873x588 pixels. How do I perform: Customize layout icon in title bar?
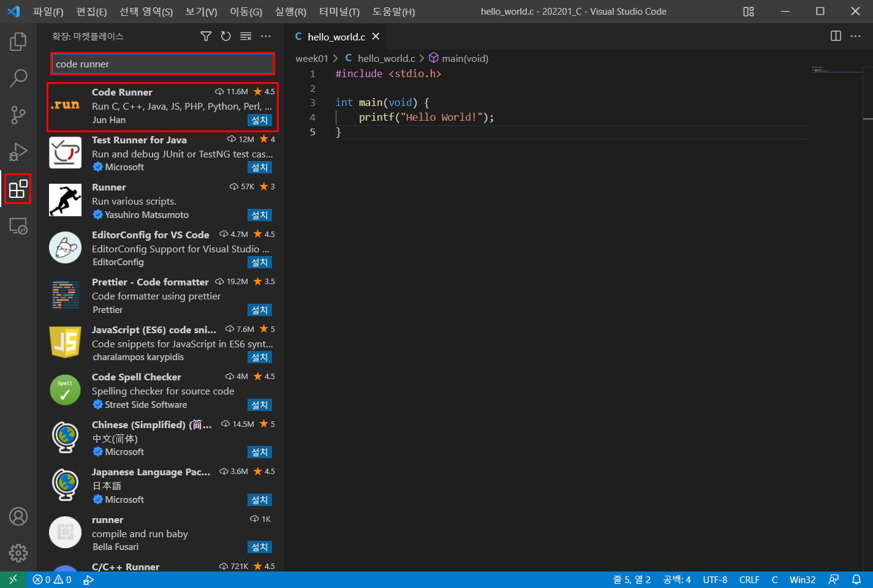pyautogui.click(x=749, y=12)
